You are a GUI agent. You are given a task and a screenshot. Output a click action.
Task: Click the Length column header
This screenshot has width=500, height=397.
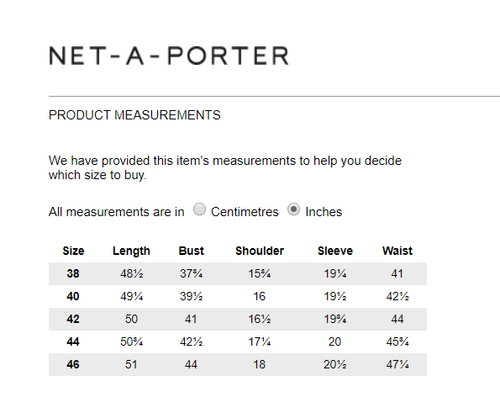click(x=131, y=251)
